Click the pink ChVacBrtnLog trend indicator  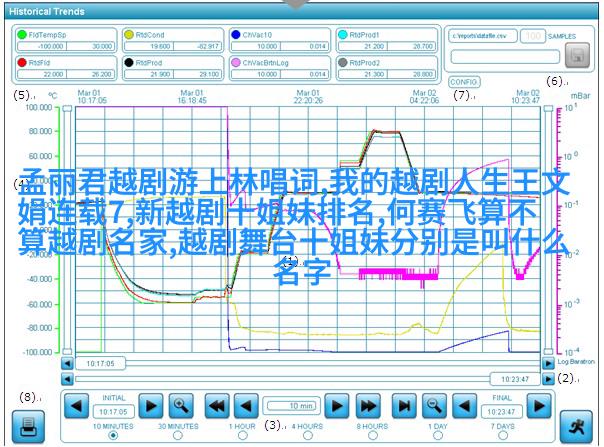click(x=236, y=62)
